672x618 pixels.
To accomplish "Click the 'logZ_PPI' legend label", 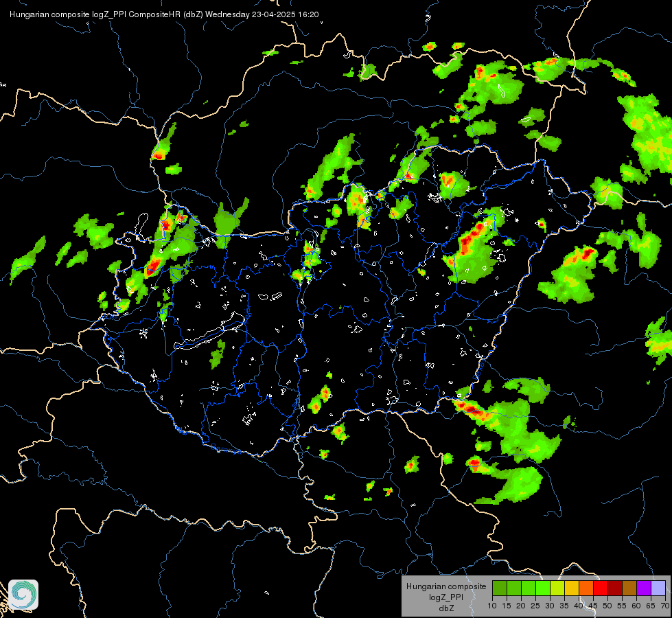I will click(x=446, y=597).
